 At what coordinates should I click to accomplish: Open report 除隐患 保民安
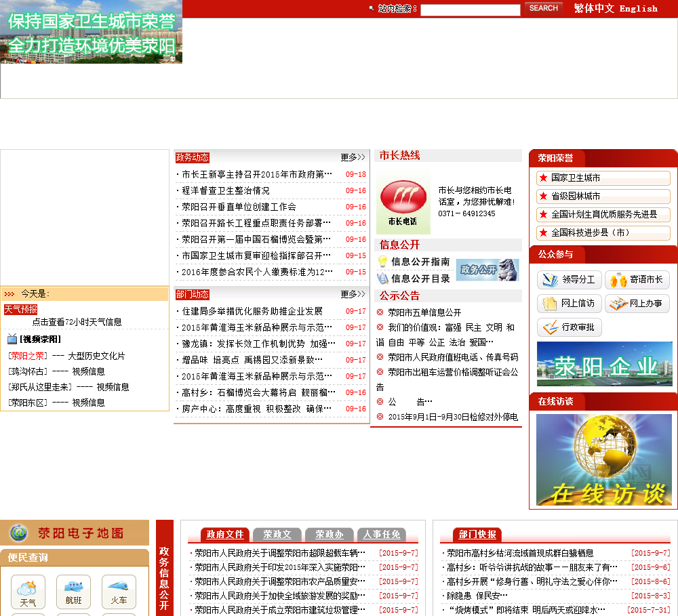[x=477, y=596]
